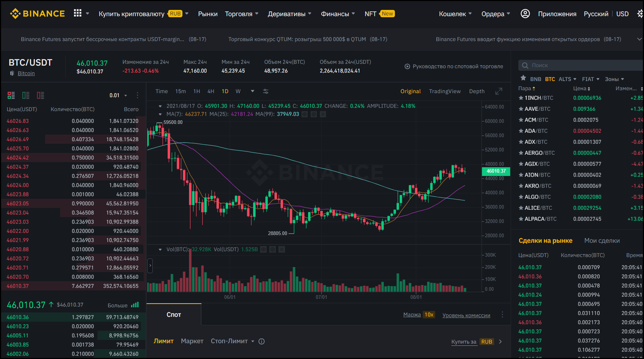The width and height of the screenshot is (644, 359).
Task: Open the apps grid menu icon
Action: click(78, 13)
